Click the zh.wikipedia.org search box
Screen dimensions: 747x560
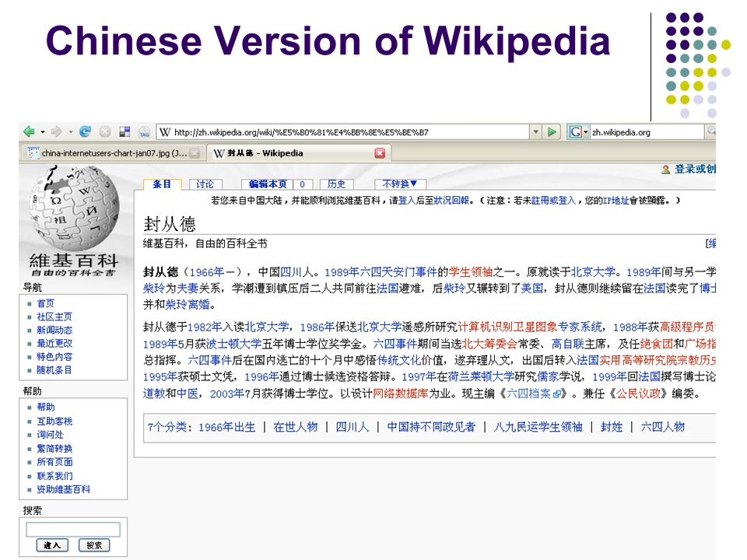coord(647,132)
